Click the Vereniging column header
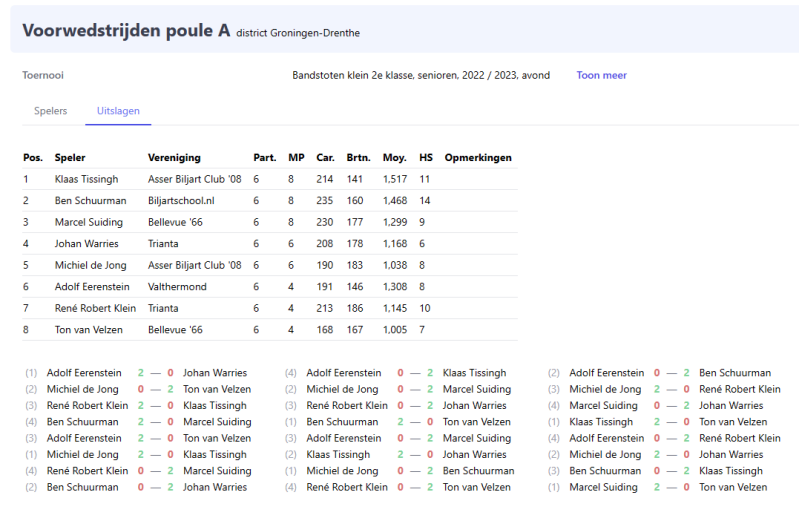The width and height of the screenshot is (799, 521). click(x=174, y=157)
